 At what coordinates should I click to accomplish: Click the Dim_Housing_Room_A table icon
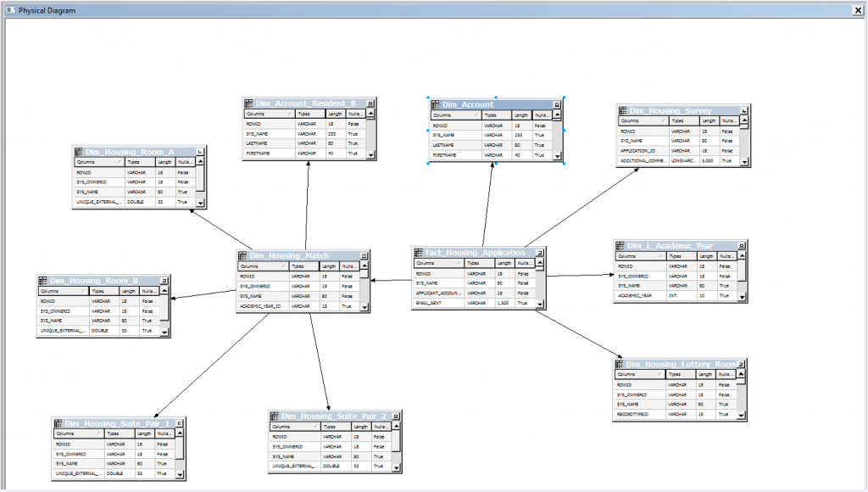click(x=79, y=152)
